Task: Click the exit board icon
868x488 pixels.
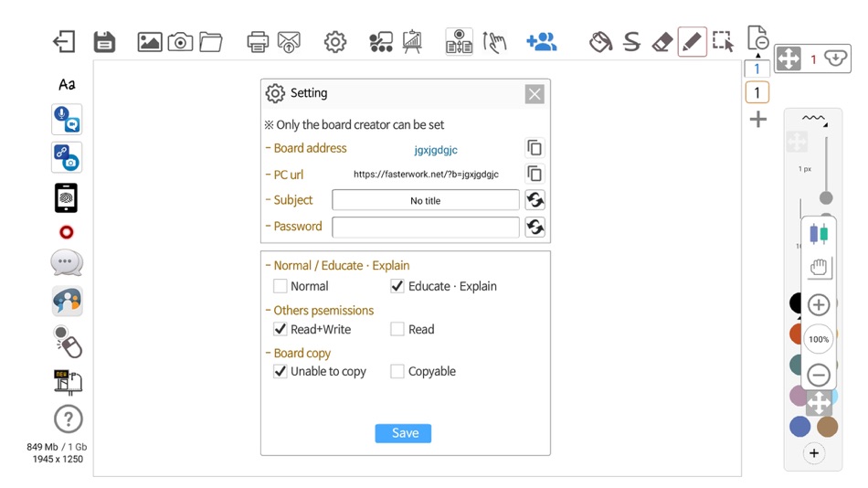Action: coord(64,41)
